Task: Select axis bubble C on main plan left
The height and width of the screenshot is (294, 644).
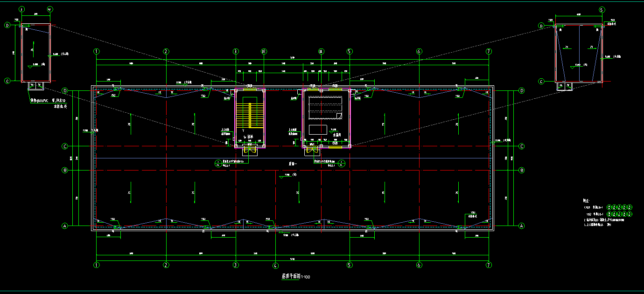Action: 65,146
